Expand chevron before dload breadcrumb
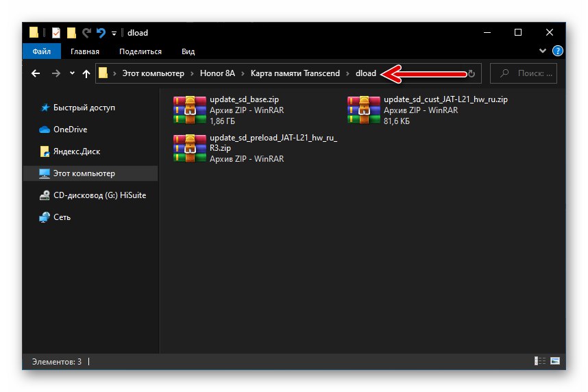Viewport: 588px width, 392px height. click(x=347, y=73)
